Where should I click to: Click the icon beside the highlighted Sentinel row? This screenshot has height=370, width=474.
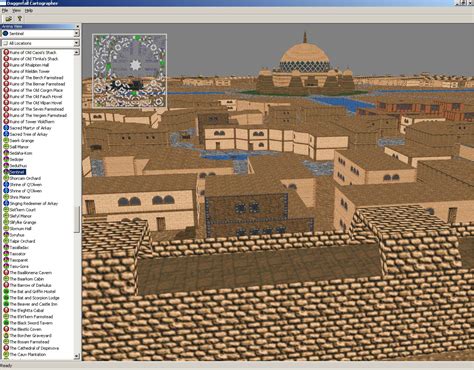coord(6,172)
